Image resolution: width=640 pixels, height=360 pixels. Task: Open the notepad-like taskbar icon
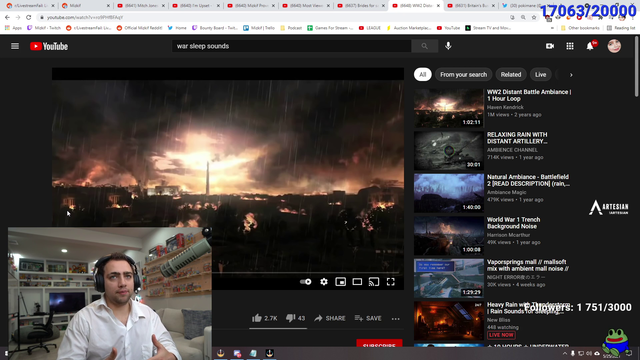(253, 353)
